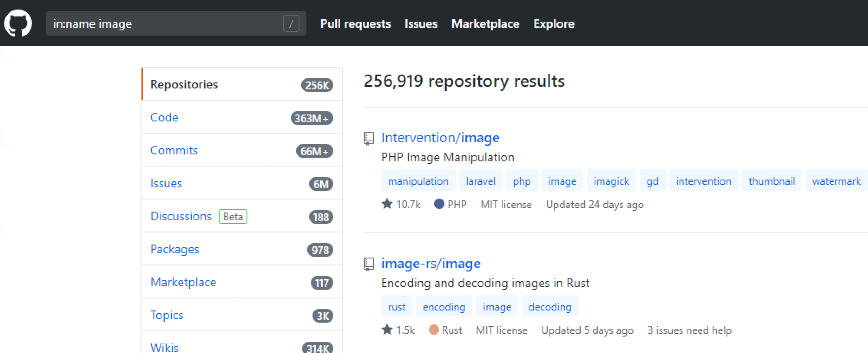868x353 pixels.
Task: Click the manipulation topic tag
Action: point(418,181)
